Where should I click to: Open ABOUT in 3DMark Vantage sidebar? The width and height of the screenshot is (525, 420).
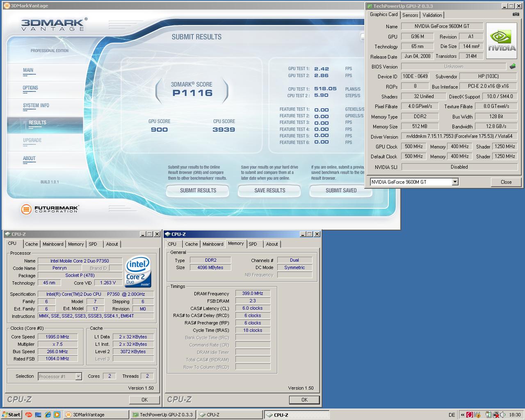29,158
